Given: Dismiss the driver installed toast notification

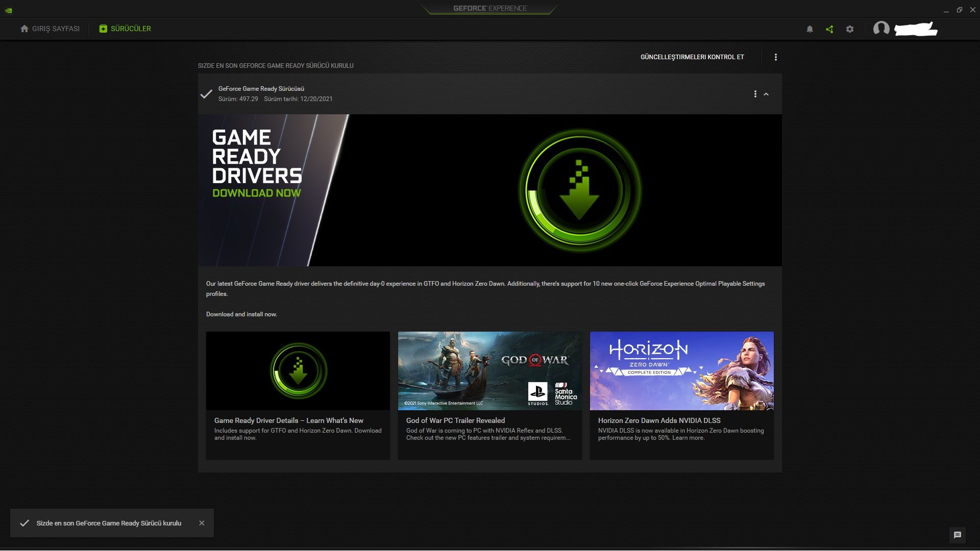Looking at the screenshot, I should click(x=202, y=523).
